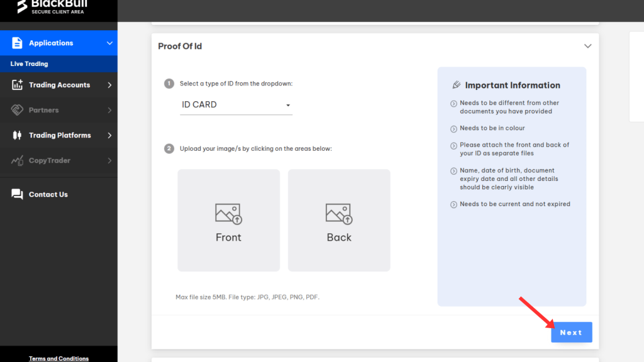Click the BlackBull logo icon
This screenshot has height=362, width=644.
23,6
